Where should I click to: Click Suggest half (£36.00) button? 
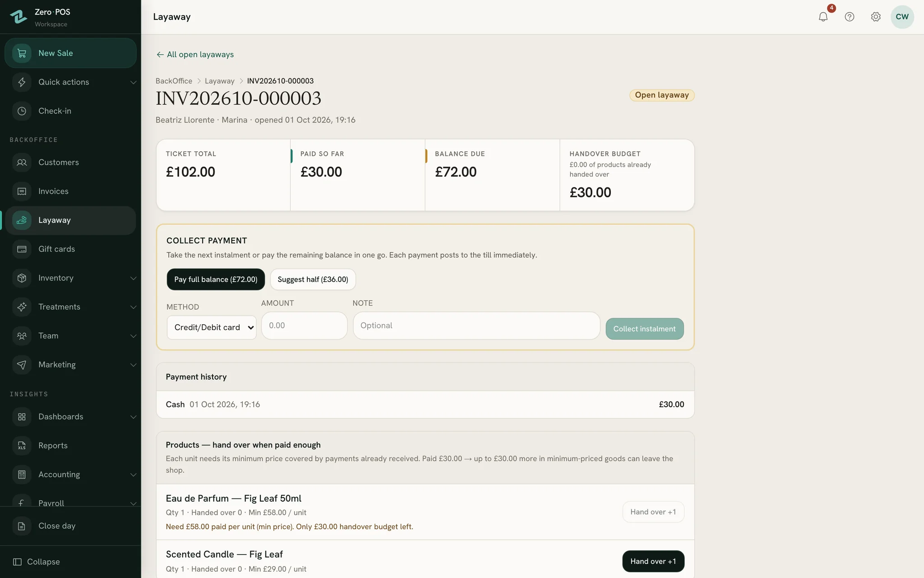313,280
